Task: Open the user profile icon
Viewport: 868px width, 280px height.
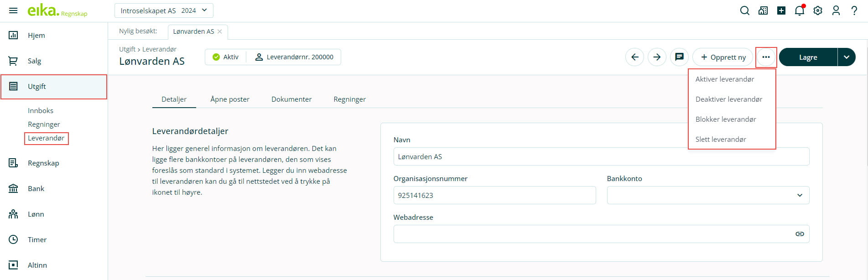Action: (836, 10)
